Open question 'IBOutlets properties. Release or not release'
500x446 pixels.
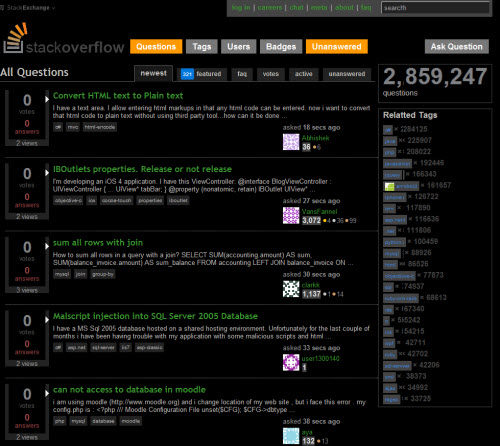(142, 169)
